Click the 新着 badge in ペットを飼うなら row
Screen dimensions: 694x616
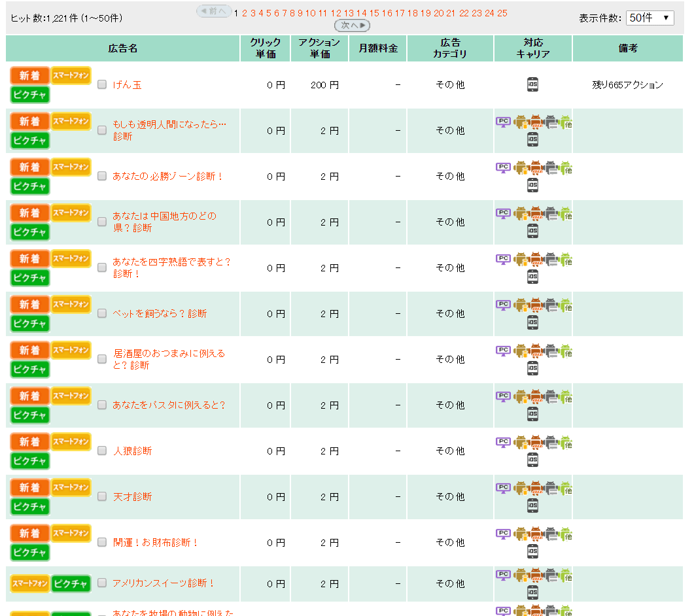pyautogui.click(x=29, y=305)
